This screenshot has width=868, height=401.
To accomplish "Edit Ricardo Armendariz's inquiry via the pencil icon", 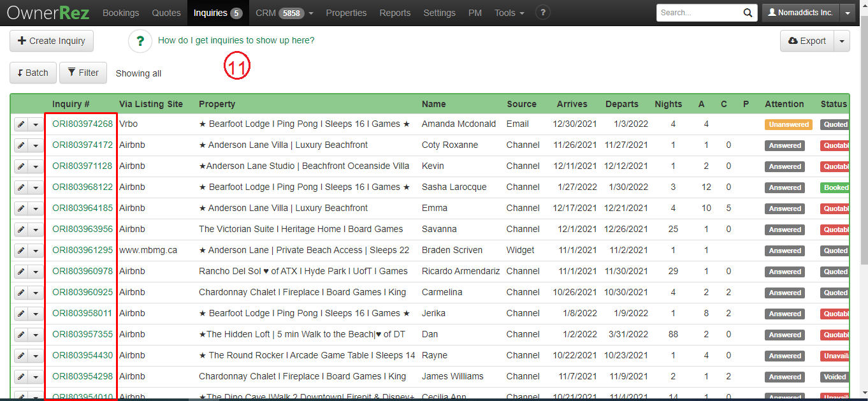I will click(21, 272).
